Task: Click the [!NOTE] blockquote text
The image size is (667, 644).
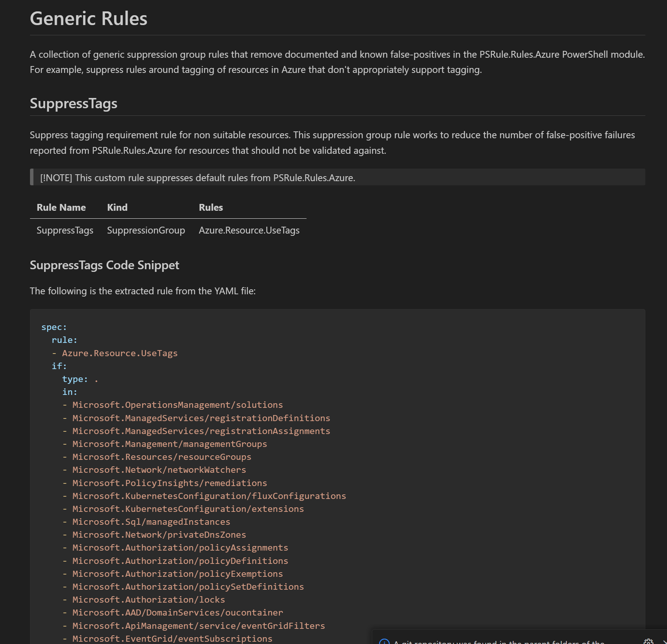Action: click(198, 178)
